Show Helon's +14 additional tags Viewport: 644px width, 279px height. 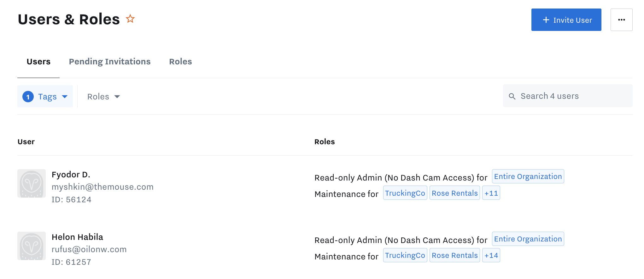pos(491,255)
